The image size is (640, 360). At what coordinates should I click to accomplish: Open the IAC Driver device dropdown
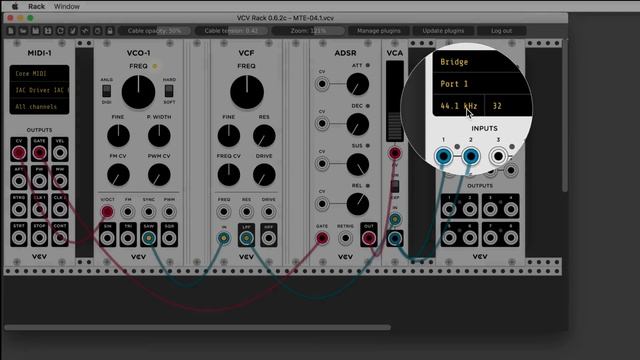pos(39,90)
